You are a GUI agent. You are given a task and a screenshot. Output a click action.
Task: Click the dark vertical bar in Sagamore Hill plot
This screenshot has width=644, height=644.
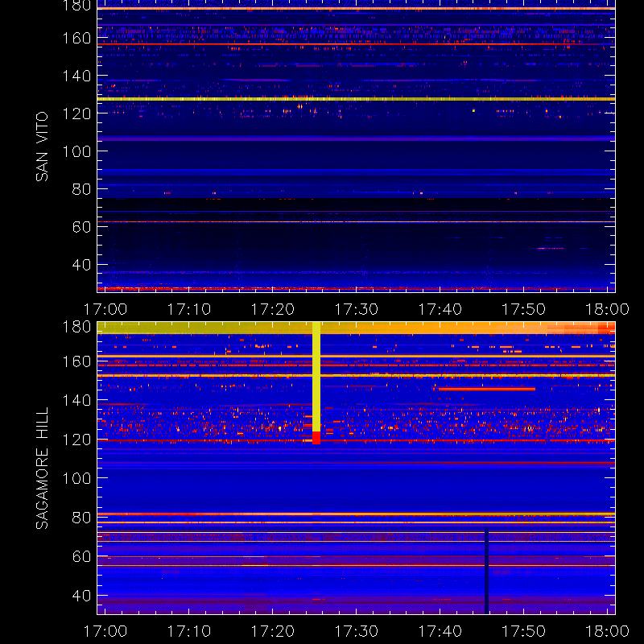click(x=487, y=571)
